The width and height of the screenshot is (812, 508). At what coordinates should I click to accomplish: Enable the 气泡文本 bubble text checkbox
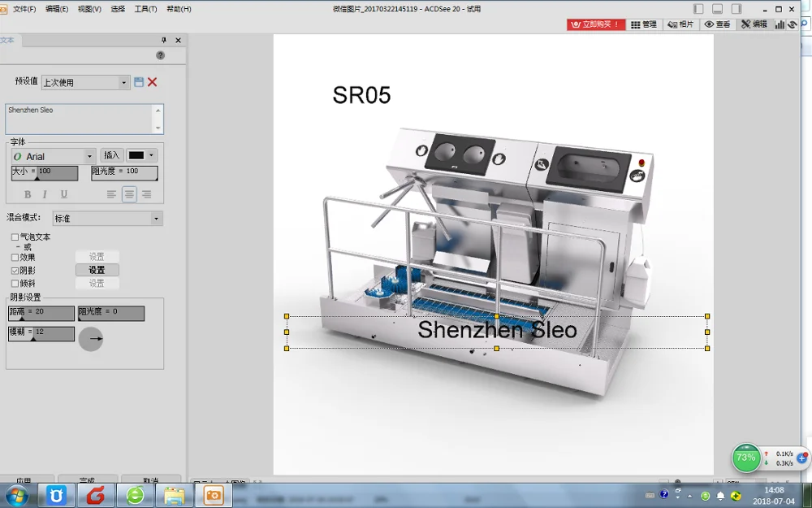pos(15,237)
